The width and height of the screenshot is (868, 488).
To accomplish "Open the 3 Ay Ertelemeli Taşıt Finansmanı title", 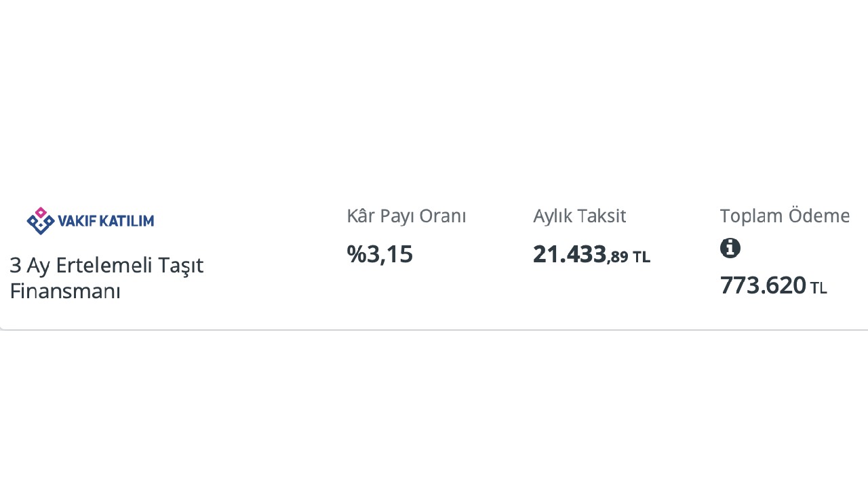I will pos(106,278).
